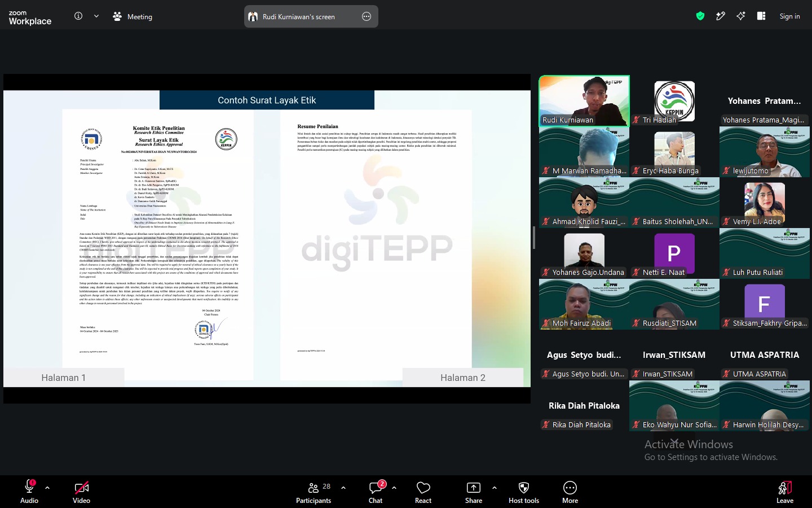Click the Sign in link
Screen dimensions: 812x508
tap(789, 16)
